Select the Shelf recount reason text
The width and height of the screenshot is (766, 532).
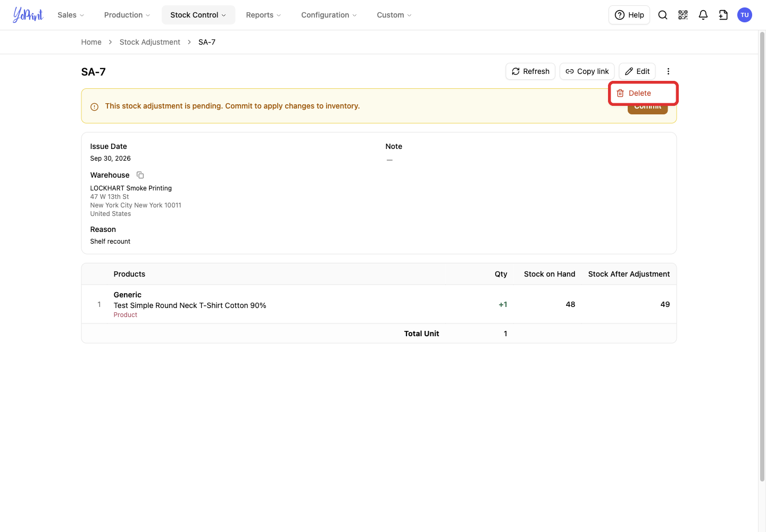point(110,242)
